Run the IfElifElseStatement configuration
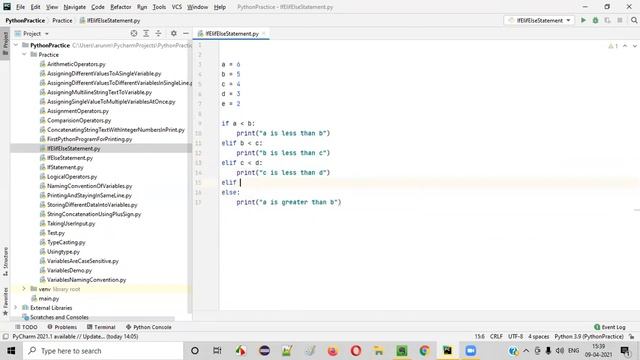This screenshot has width=640, height=360. tap(583, 20)
